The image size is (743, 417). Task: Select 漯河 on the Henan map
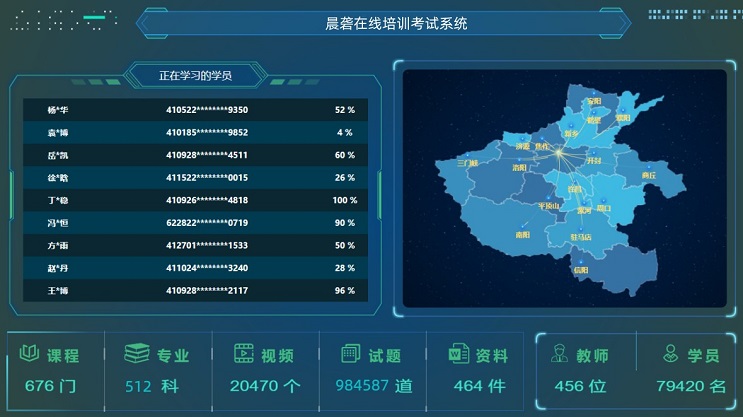pos(584,210)
